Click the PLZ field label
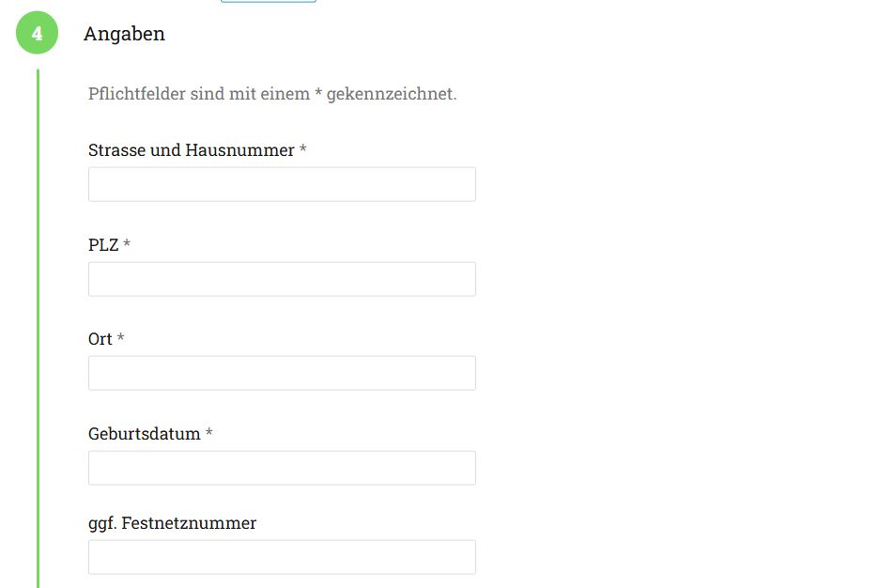 point(103,245)
